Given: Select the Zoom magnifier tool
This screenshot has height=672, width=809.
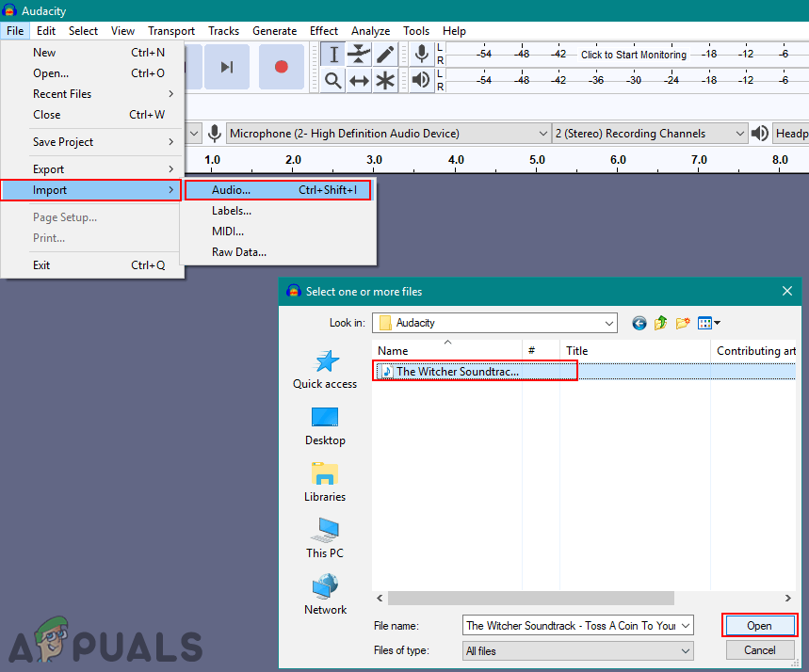Looking at the screenshot, I should coord(333,80).
